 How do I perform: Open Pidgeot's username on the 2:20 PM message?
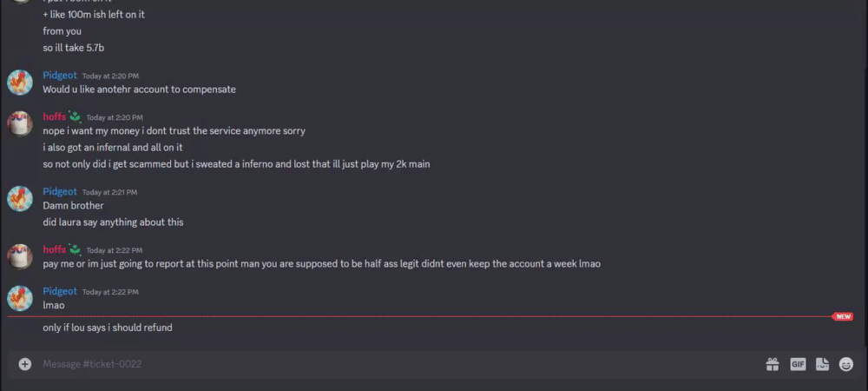click(x=60, y=76)
